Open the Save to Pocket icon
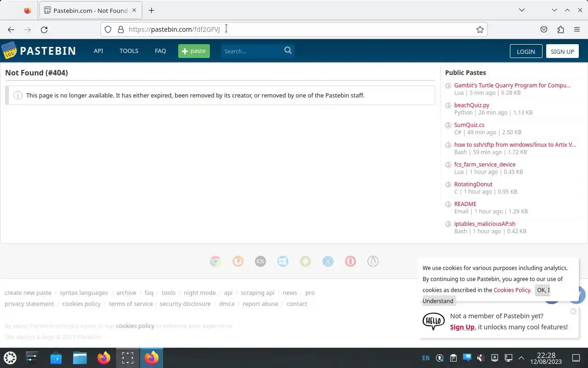 (544, 29)
